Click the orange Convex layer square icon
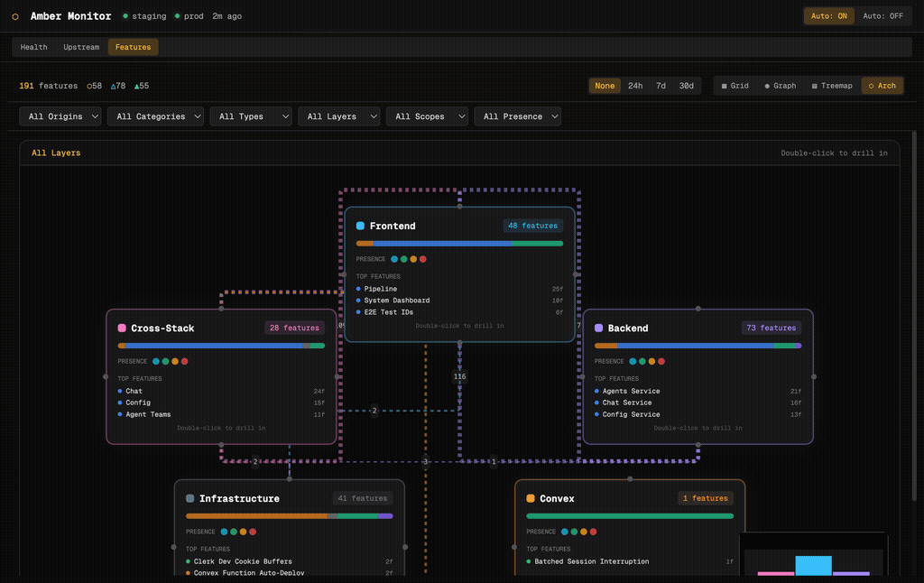 [531, 498]
